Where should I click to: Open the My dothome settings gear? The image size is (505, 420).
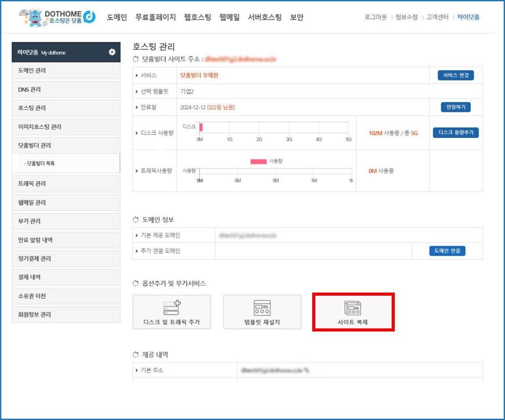(112, 52)
